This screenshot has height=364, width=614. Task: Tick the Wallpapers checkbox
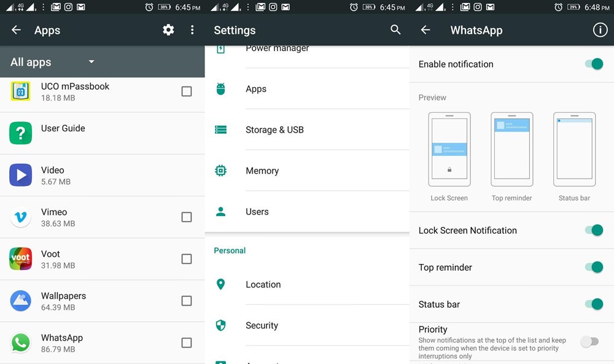pos(187,301)
